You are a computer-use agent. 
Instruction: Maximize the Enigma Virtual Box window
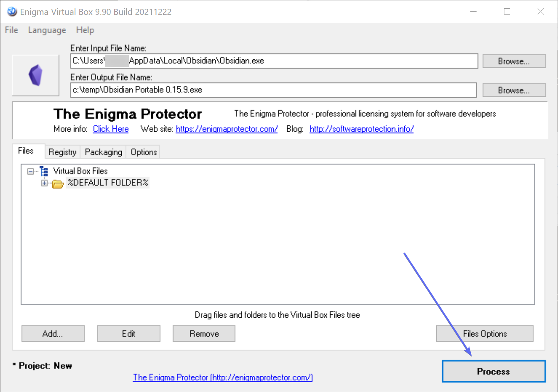click(x=507, y=12)
